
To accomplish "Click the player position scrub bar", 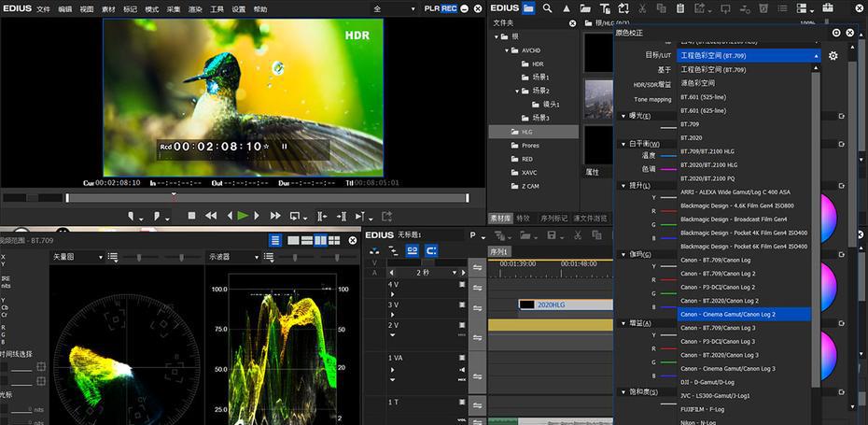I will point(267,198).
